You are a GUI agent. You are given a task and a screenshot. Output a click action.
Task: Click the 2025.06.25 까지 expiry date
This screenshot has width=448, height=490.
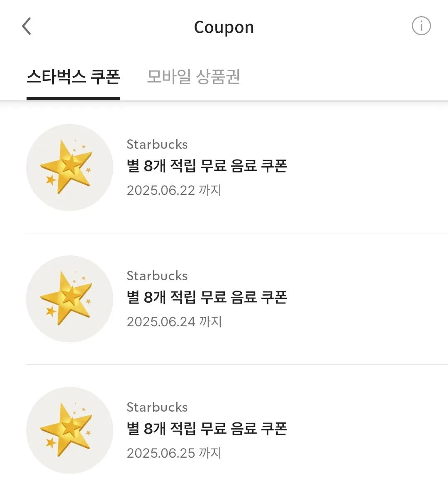pyautogui.click(x=174, y=453)
